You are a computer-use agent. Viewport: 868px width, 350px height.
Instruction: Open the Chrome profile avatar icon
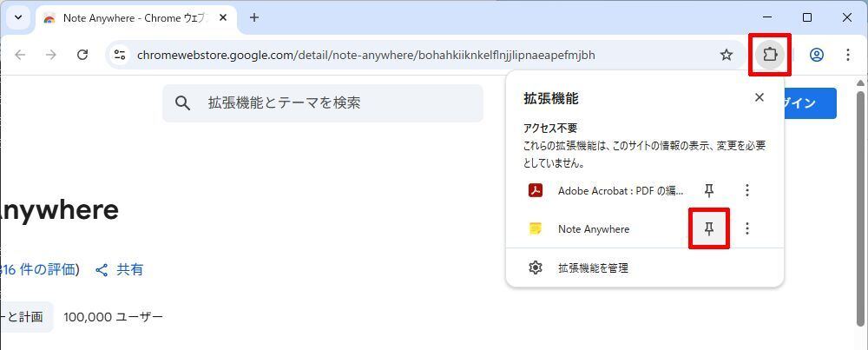pyautogui.click(x=817, y=55)
